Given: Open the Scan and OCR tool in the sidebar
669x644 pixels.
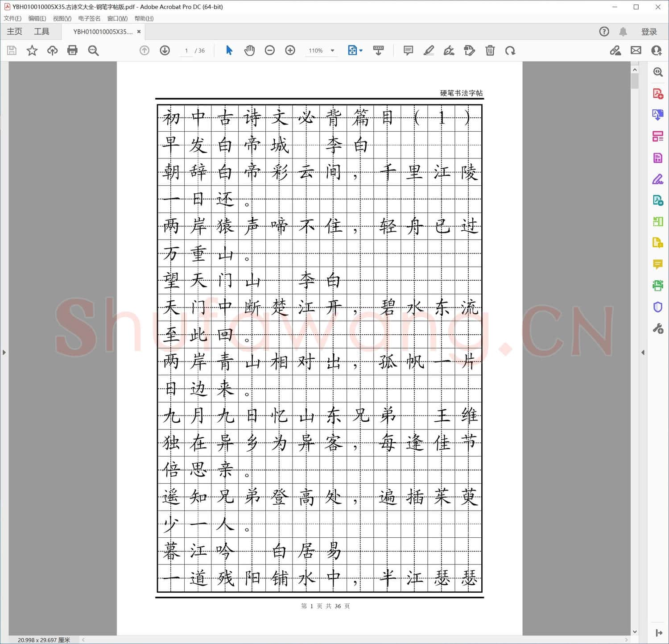Looking at the screenshot, I should [x=658, y=286].
